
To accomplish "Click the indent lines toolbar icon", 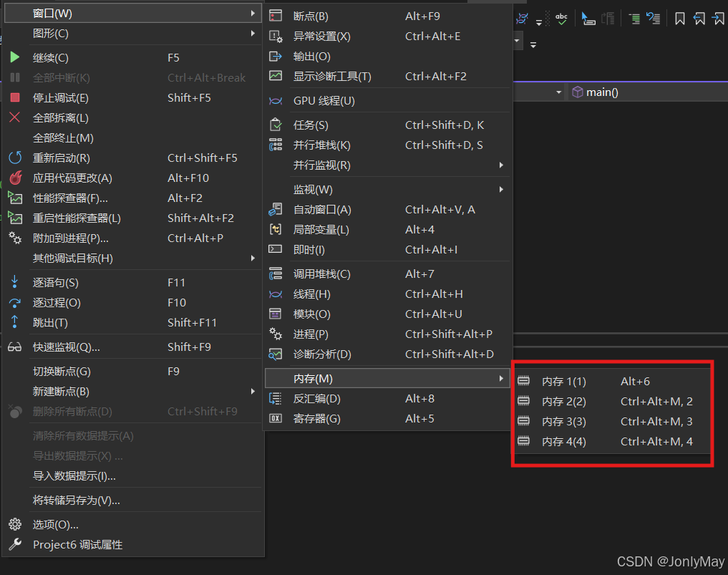I will pyautogui.click(x=634, y=19).
